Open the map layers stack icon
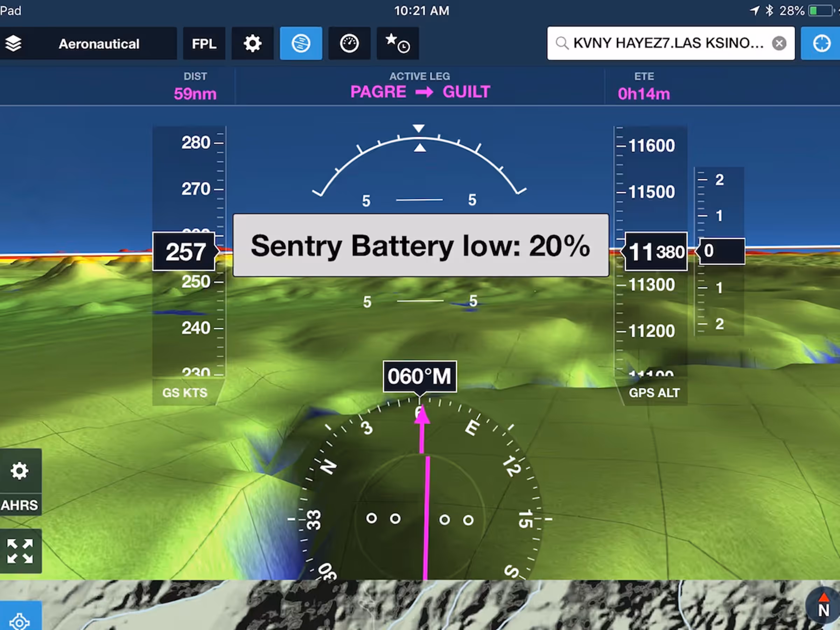 point(14,43)
